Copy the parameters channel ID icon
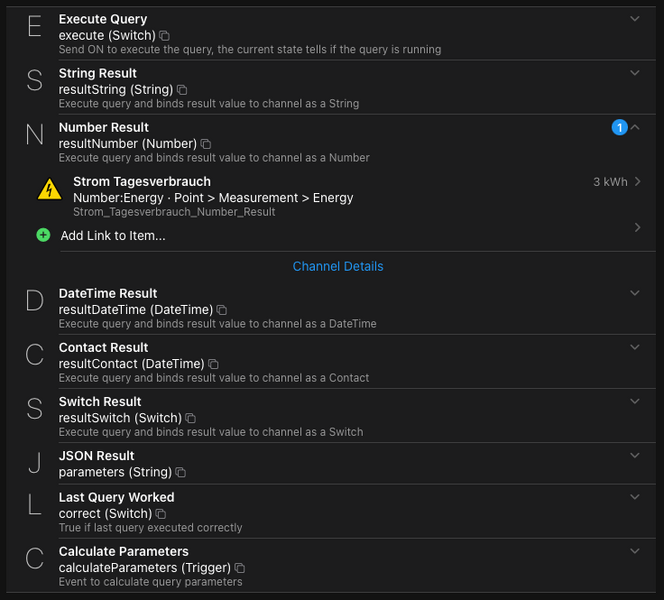The height and width of the screenshot is (600, 664). [x=181, y=472]
